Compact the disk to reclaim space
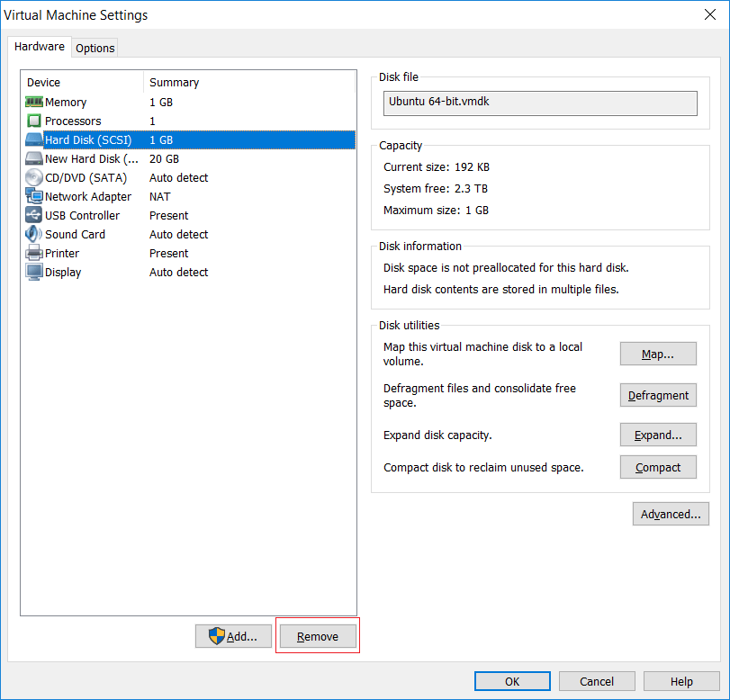This screenshot has height=700, width=730. 658,467
